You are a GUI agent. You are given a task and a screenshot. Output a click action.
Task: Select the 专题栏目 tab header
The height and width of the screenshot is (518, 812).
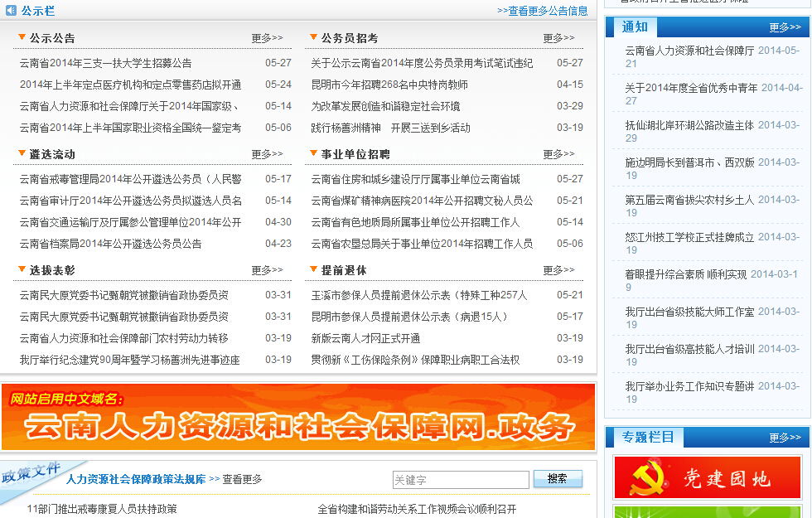click(648, 438)
